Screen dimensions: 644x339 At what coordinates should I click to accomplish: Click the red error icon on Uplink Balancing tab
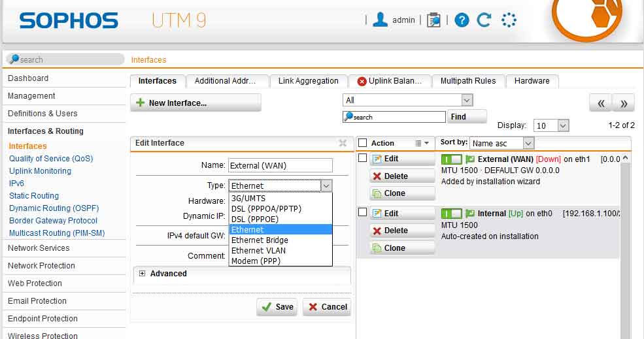coord(362,81)
